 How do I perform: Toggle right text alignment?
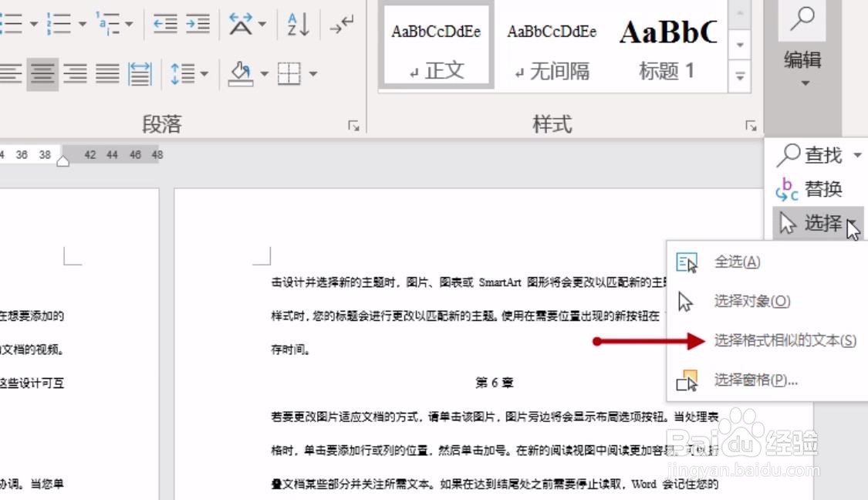[74, 73]
